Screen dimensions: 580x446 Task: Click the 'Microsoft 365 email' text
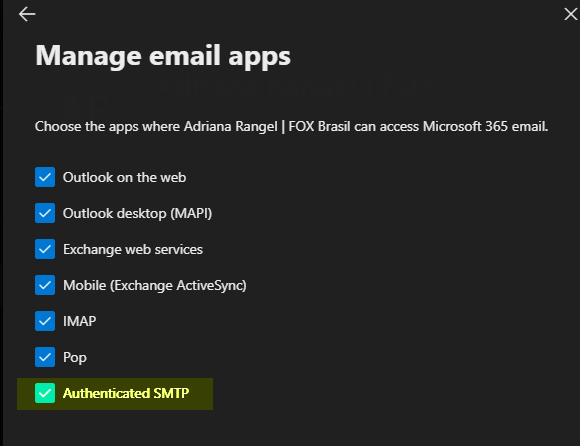[x=485, y=126]
